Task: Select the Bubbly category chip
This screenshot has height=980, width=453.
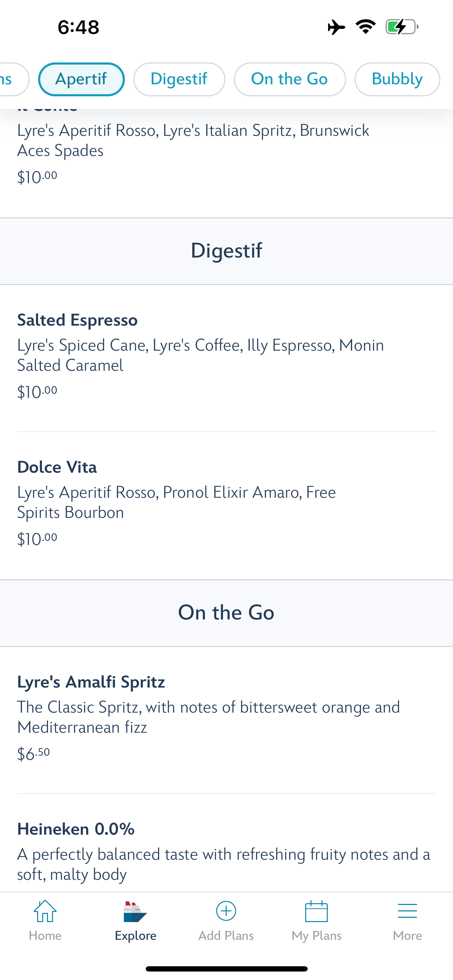Action: [x=397, y=79]
